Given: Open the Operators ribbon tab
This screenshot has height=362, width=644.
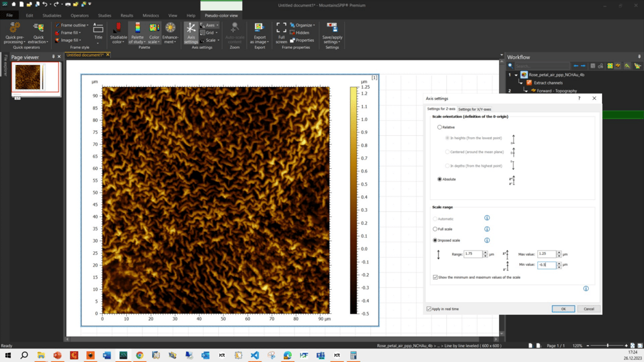Looking at the screenshot, I should click(79, 15).
